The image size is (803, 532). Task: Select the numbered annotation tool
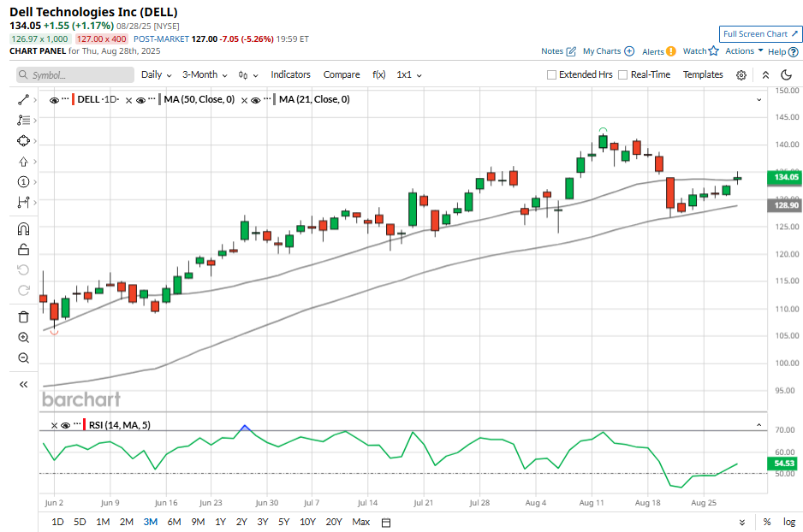click(x=23, y=181)
